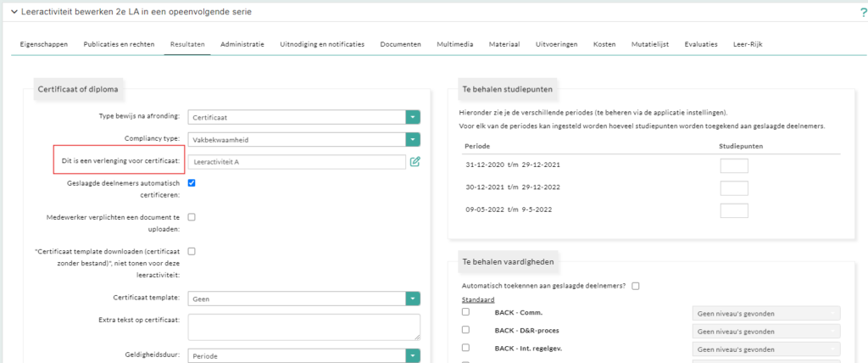Tick the BACK - Comm. skill checkbox
868x363 pixels.
(x=465, y=312)
